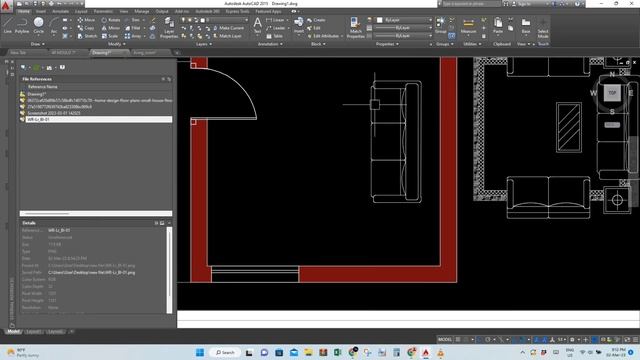
Task: Switch to the New Tab file tab
Action: pos(18,53)
